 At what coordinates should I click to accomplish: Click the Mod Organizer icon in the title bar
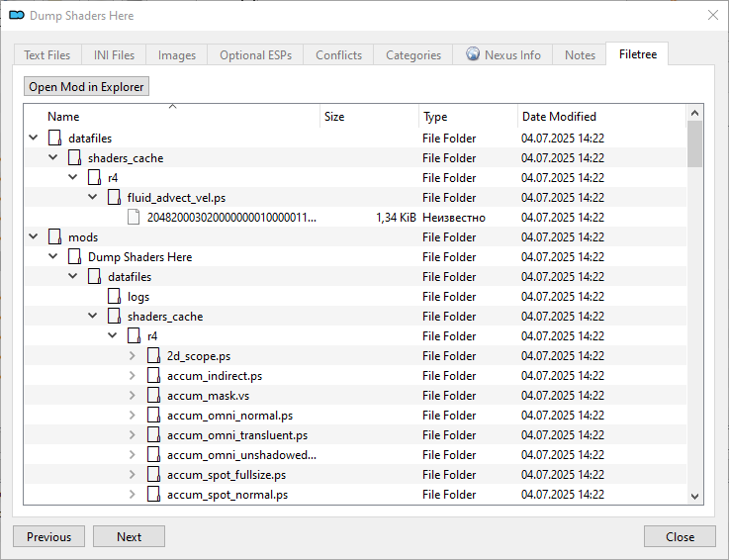(x=17, y=16)
